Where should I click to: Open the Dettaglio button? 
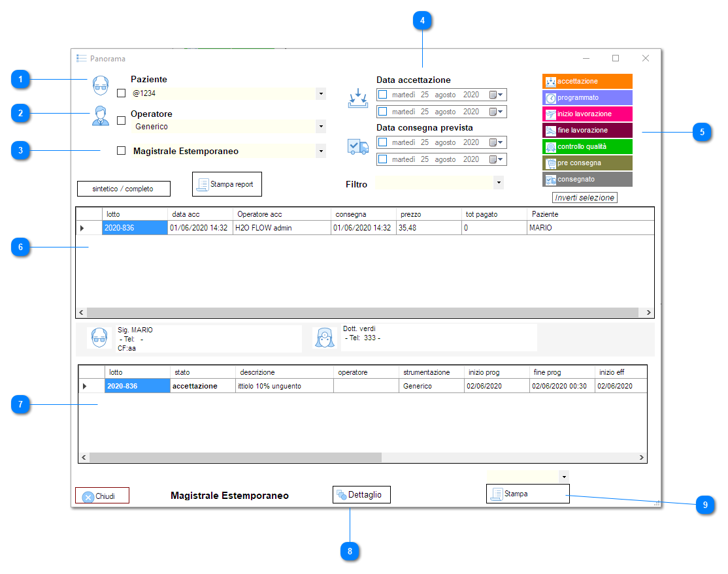(x=361, y=494)
